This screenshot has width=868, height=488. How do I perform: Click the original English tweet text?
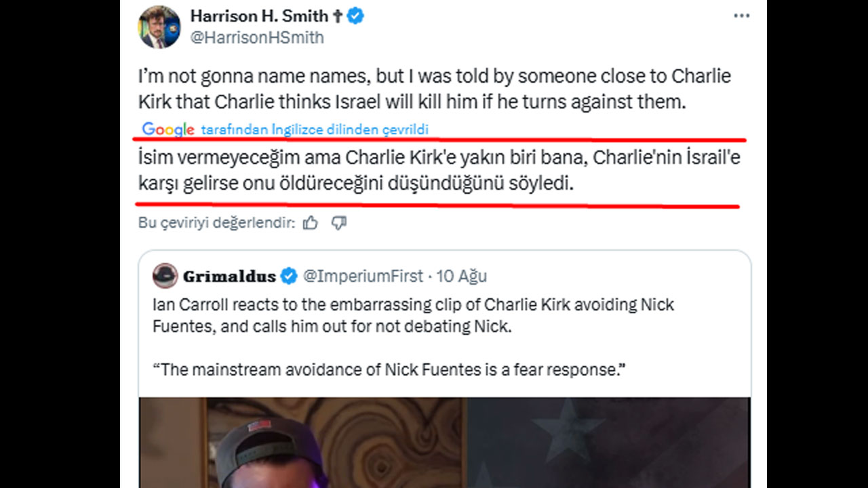434,89
